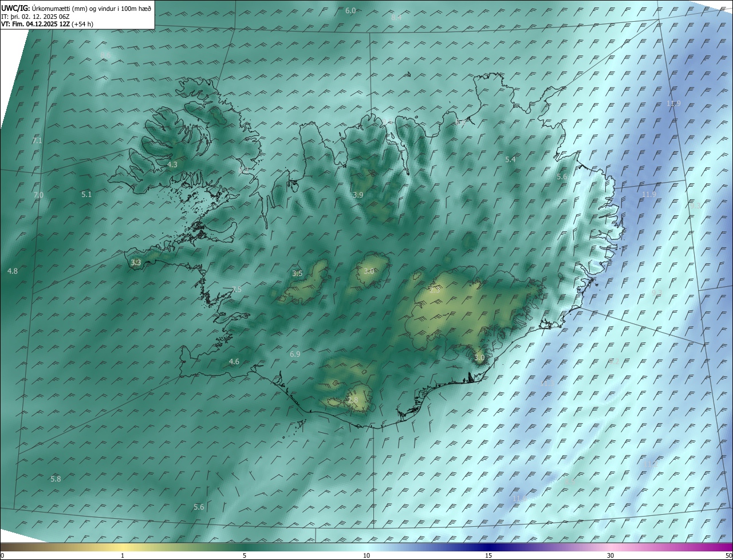The width and height of the screenshot is (733, 560).
Task: Click the 2.8 value on Mýrdalsjökull glacier
Action: pyautogui.click(x=353, y=400)
